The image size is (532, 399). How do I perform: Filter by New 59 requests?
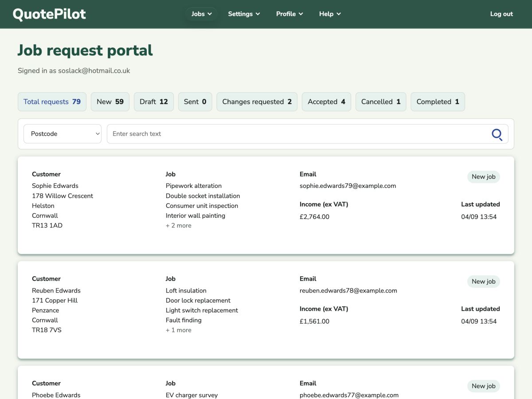tap(110, 102)
